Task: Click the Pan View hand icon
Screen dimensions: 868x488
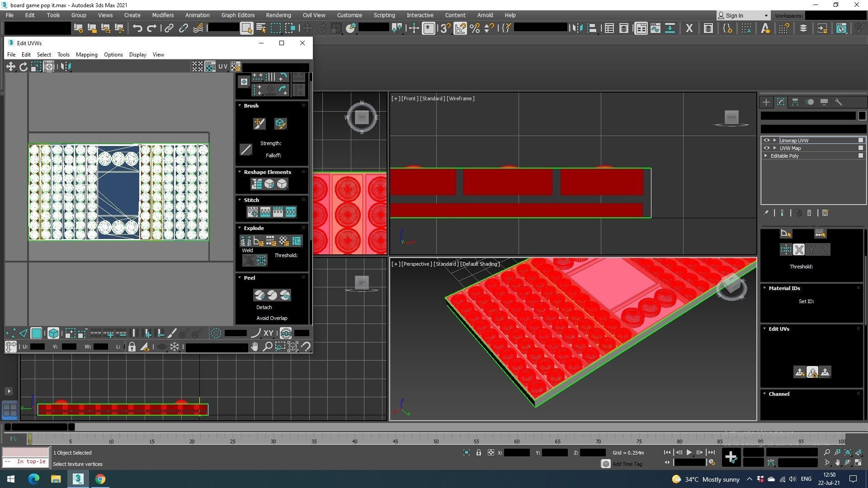Action: pos(255,347)
